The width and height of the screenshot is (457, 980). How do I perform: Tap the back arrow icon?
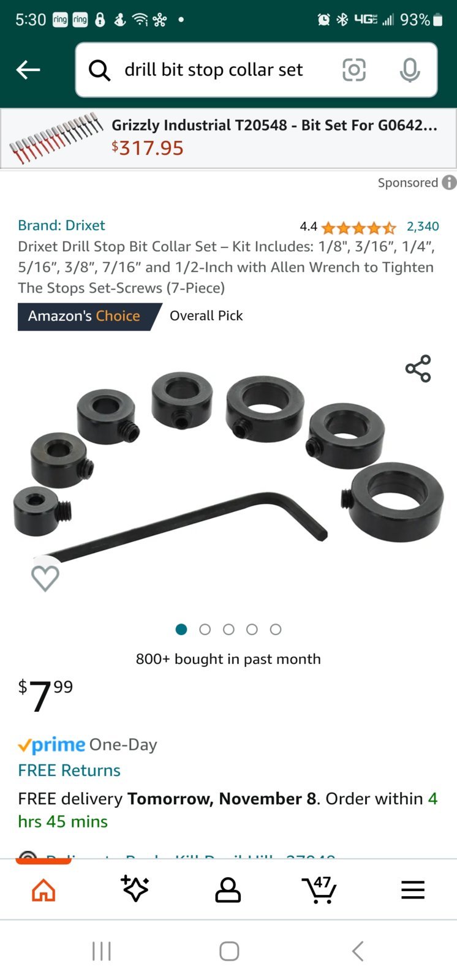pyautogui.click(x=28, y=70)
